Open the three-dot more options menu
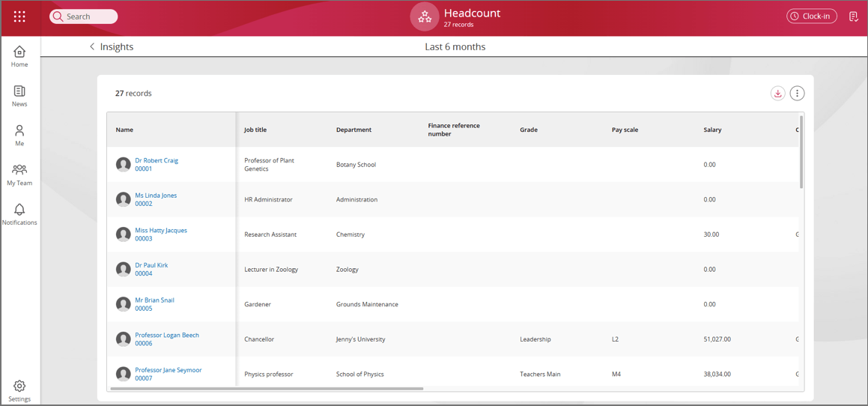 797,94
